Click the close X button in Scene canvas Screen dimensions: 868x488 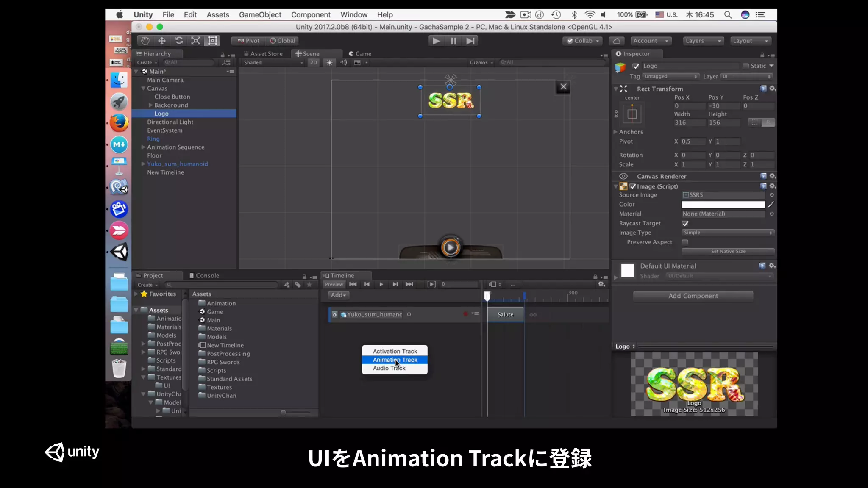click(x=563, y=87)
